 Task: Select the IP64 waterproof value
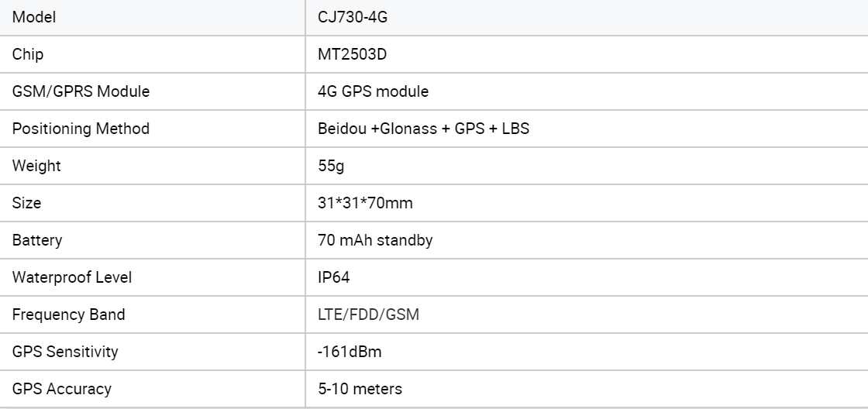coord(334,277)
